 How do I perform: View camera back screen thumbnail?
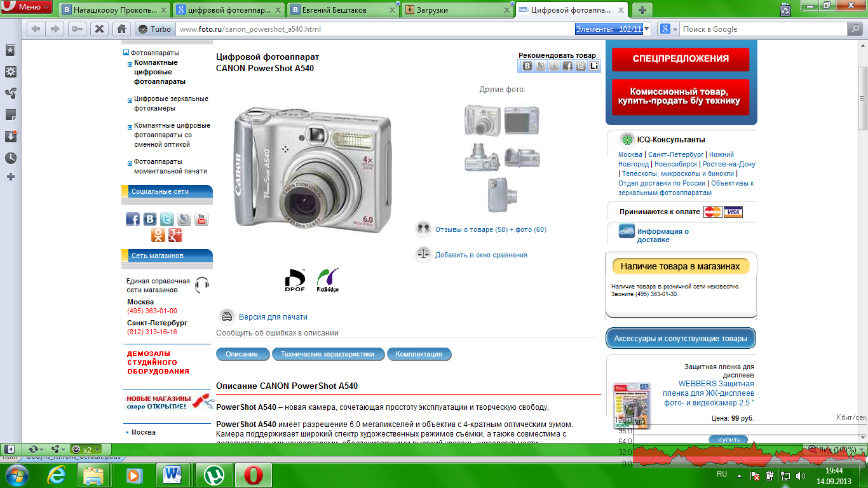click(522, 121)
